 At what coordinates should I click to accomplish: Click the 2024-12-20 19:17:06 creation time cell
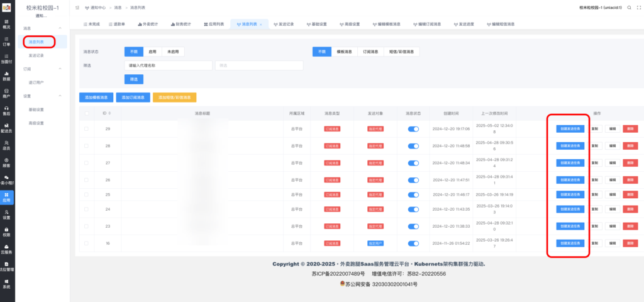(x=451, y=129)
